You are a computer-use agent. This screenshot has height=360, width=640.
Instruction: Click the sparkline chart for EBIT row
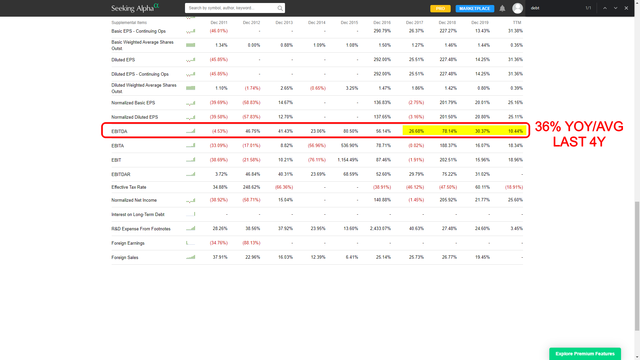click(x=191, y=160)
